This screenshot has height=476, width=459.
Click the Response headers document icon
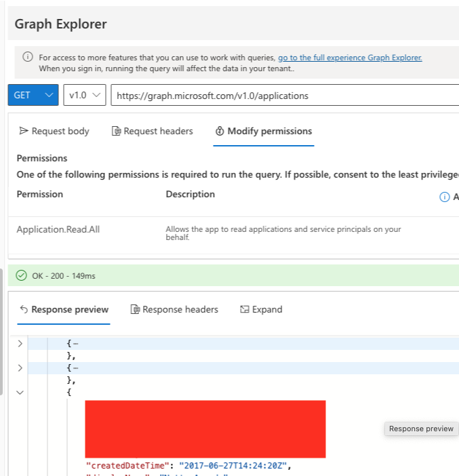pyautogui.click(x=135, y=309)
